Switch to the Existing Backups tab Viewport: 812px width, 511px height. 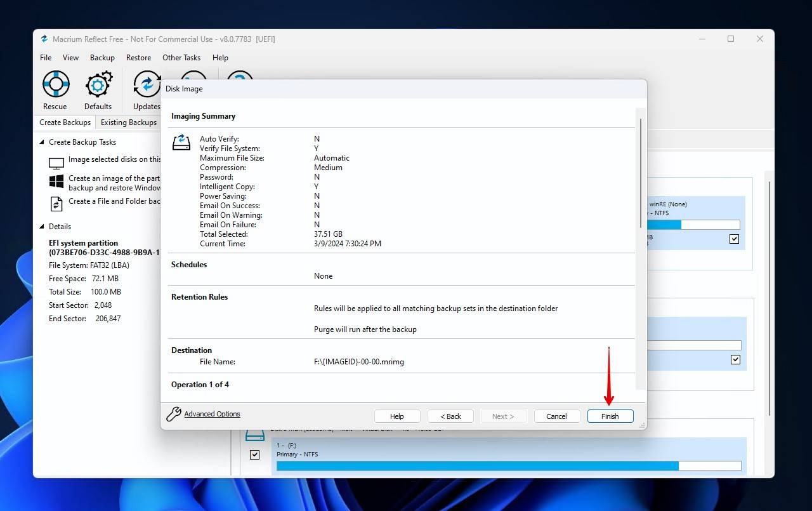129,122
